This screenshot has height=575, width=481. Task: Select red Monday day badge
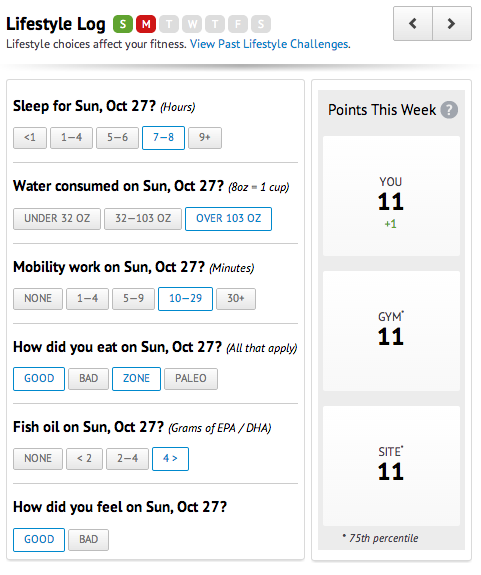pyautogui.click(x=146, y=24)
